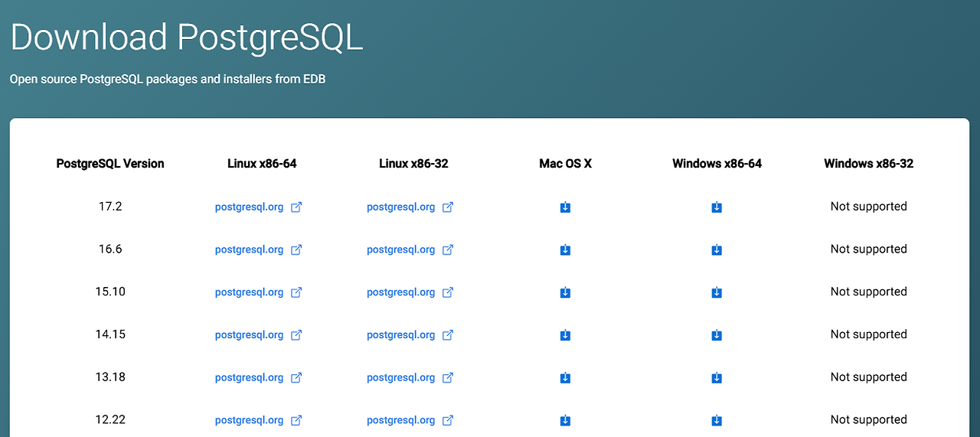Viewport: 980px width, 437px height.
Task: Open postgresql.org link for 17.2 Linux x86-32
Action: (x=410, y=207)
